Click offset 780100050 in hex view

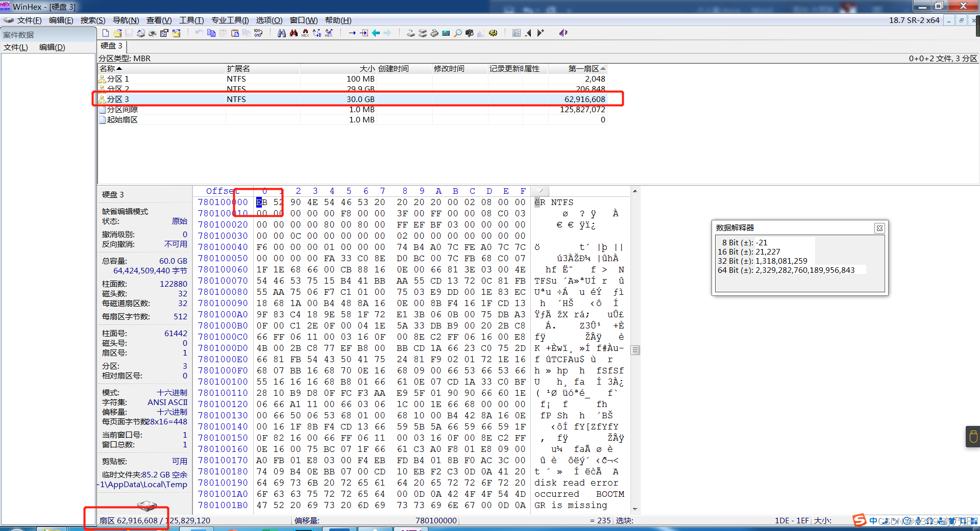click(x=223, y=259)
